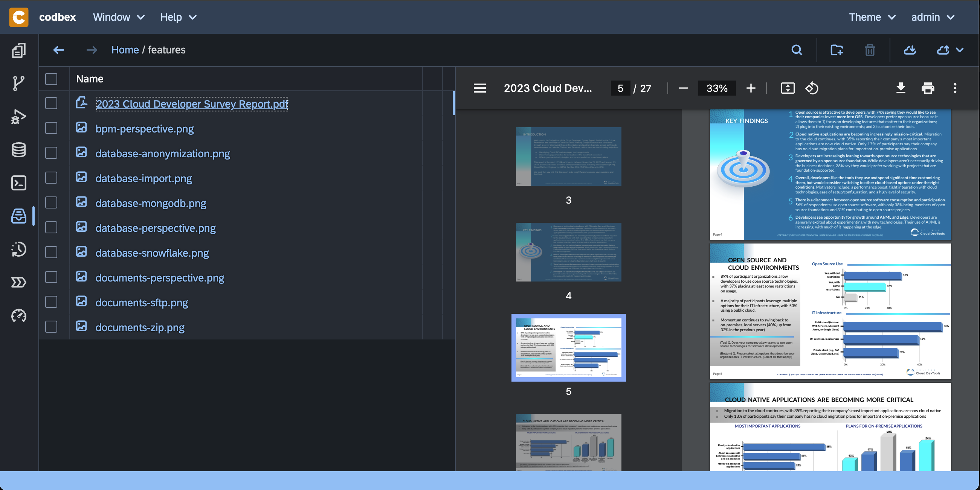
Task: Select page 3 thumbnail in PDF sidebar
Action: click(x=568, y=156)
